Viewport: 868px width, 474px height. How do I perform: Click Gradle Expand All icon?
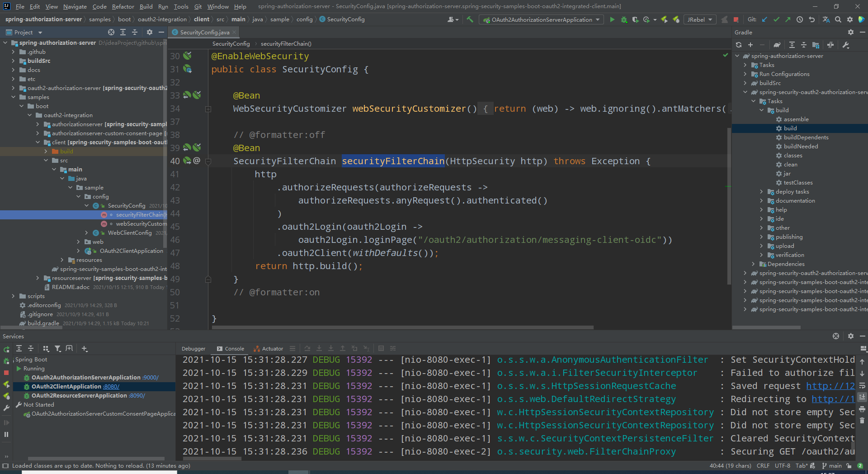(x=792, y=45)
